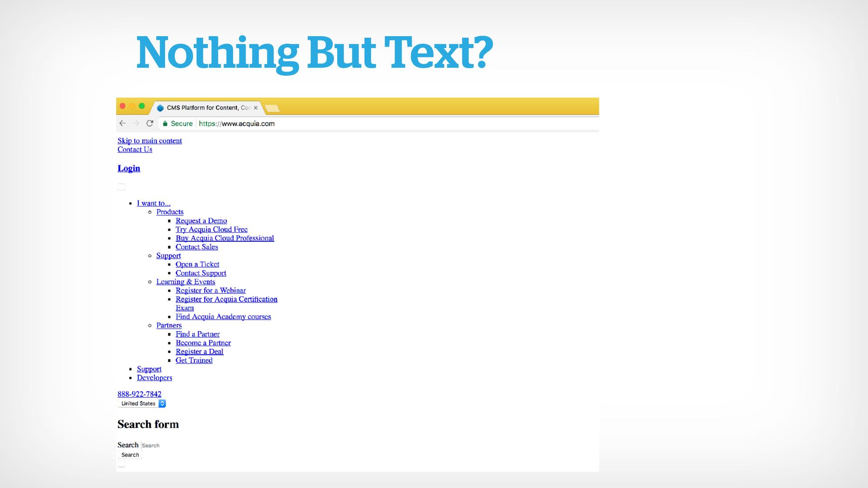868x488 pixels.
Task: Select the CMS Platform for Content tab
Action: click(207, 108)
